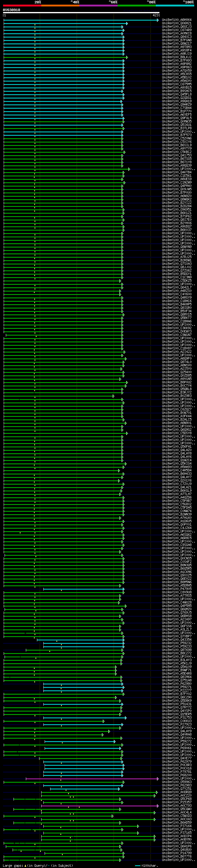The height and width of the screenshot is (868, 197).
Task: Select the UniRef100_A5B102 label
Action: pyautogui.click(x=177, y=78)
